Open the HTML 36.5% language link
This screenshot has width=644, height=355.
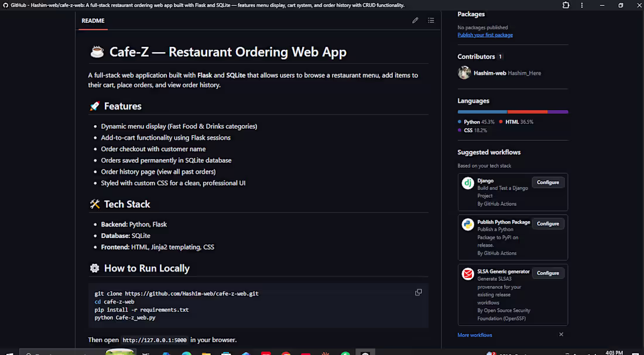(x=516, y=122)
